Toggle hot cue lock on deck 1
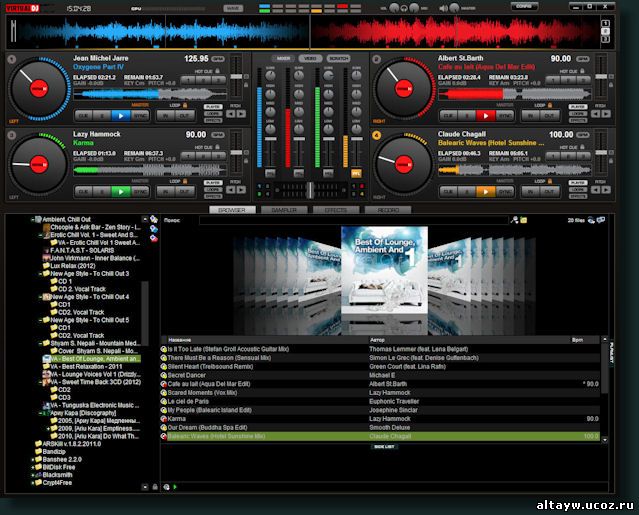The height and width of the screenshot is (515, 639). point(217,71)
